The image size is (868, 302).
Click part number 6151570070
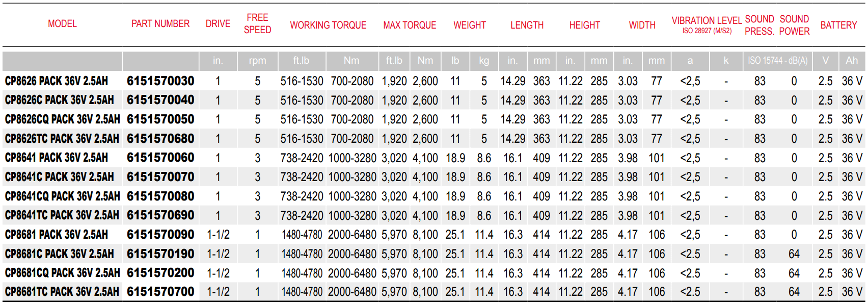coord(160,177)
